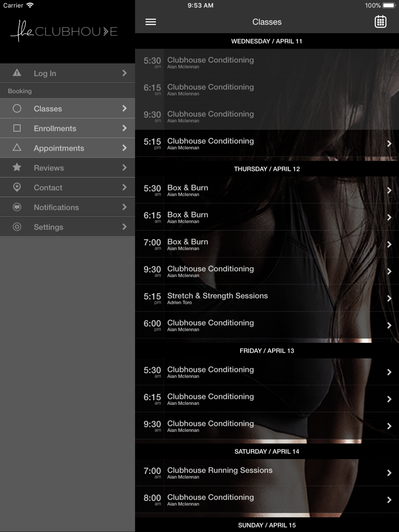
Task: Select Classes in the sidebar
Action: tap(67, 108)
